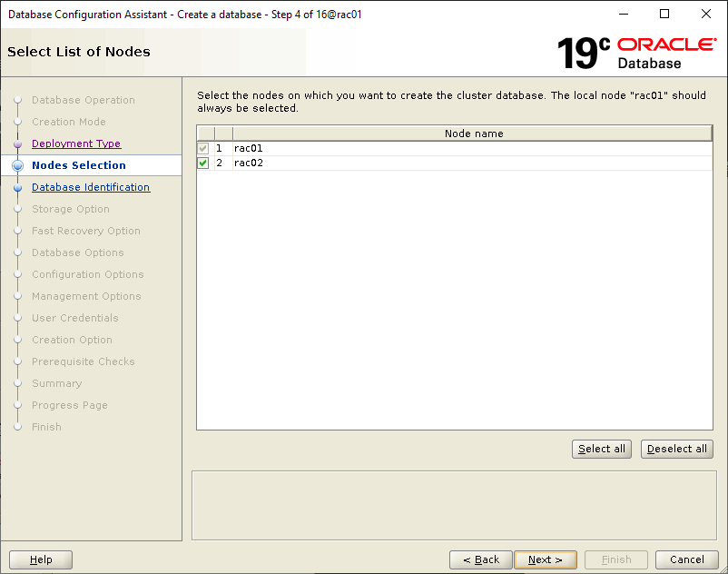The image size is (728, 574).
Task: Click the Database Identification step bullet icon
Action: pos(17,187)
